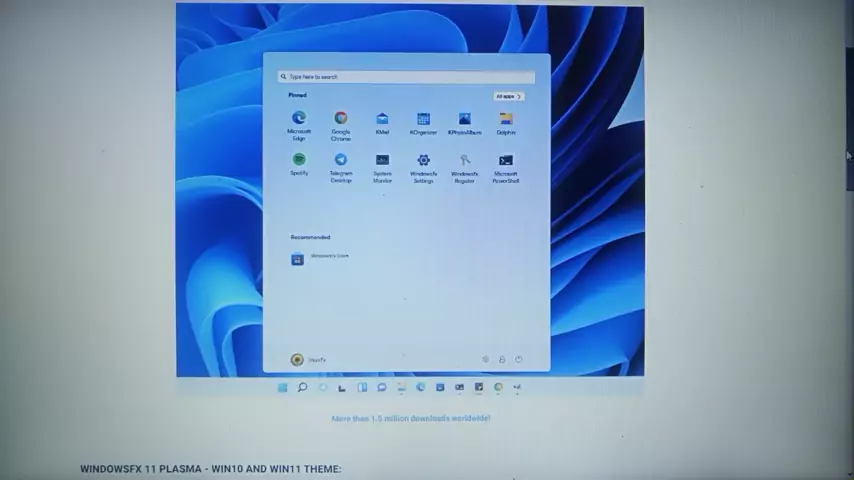The image size is (854, 480).
Task: Click the 'Type here to search' field
Action: pos(406,77)
